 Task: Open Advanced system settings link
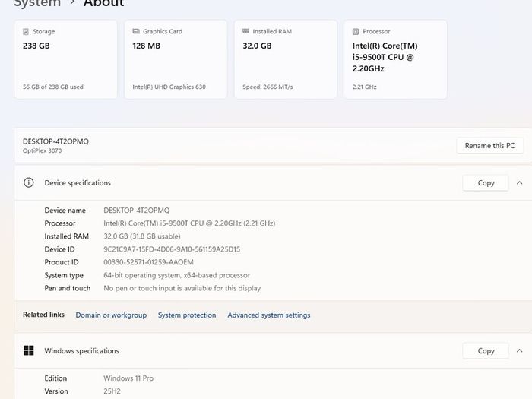269,315
